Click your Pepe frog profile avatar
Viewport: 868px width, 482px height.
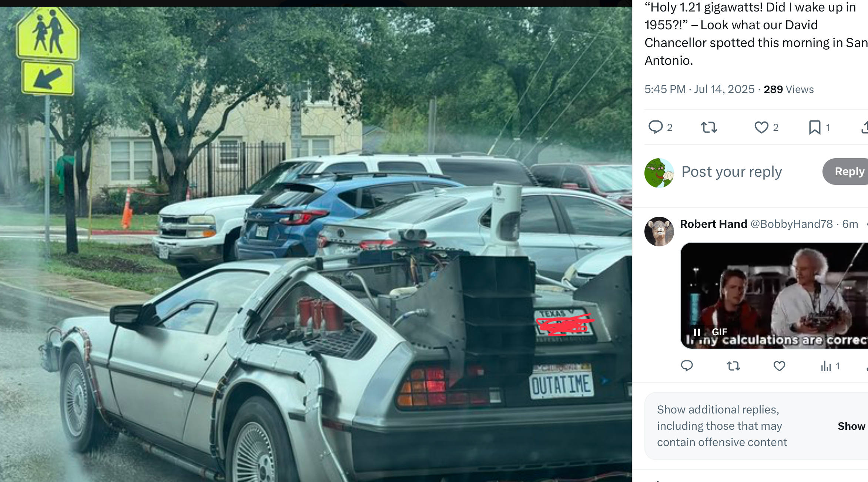pyautogui.click(x=659, y=173)
